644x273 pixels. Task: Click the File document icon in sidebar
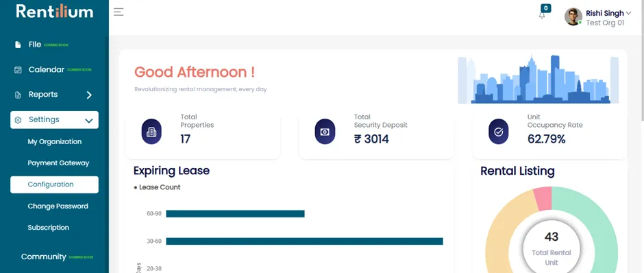coord(18,45)
